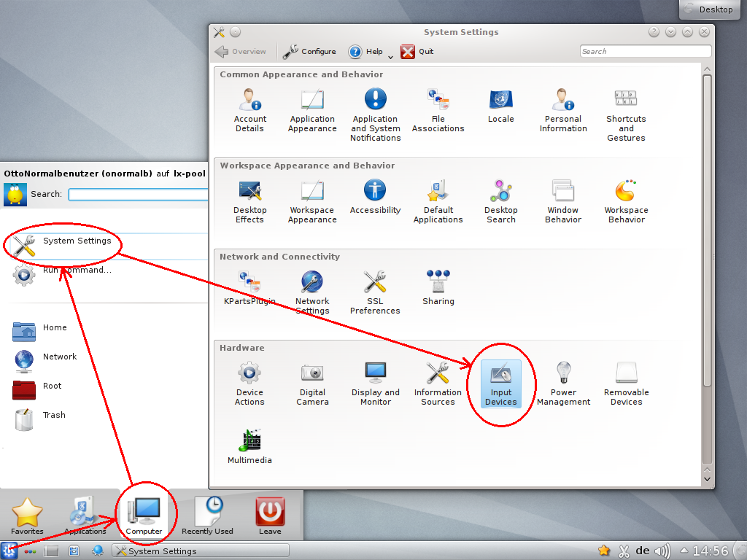Click the launcher Search input field
The image size is (747, 560).
[138, 194]
